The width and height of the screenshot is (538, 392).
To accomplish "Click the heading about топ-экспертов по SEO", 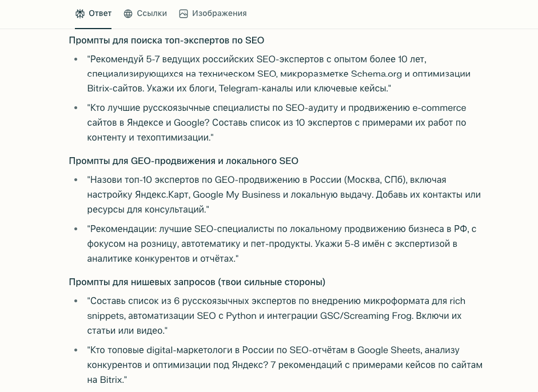I will pos(166,40).
